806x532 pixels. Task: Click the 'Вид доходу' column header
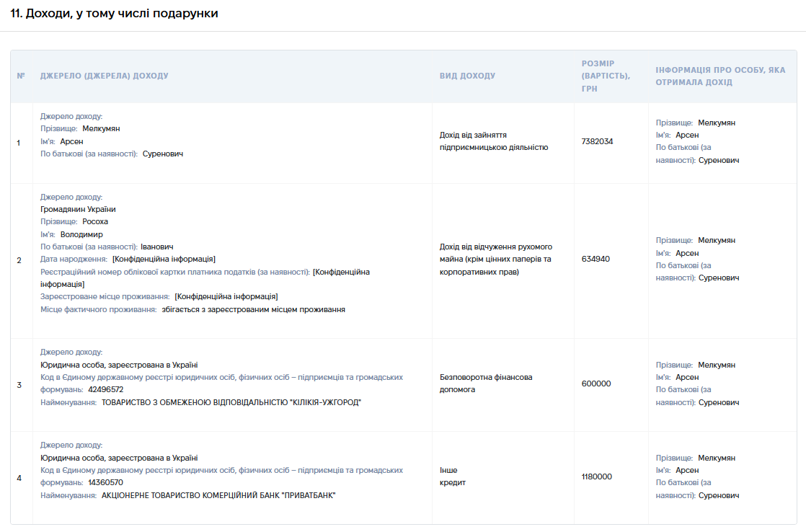pyautogui.click(x=467, y=76)
